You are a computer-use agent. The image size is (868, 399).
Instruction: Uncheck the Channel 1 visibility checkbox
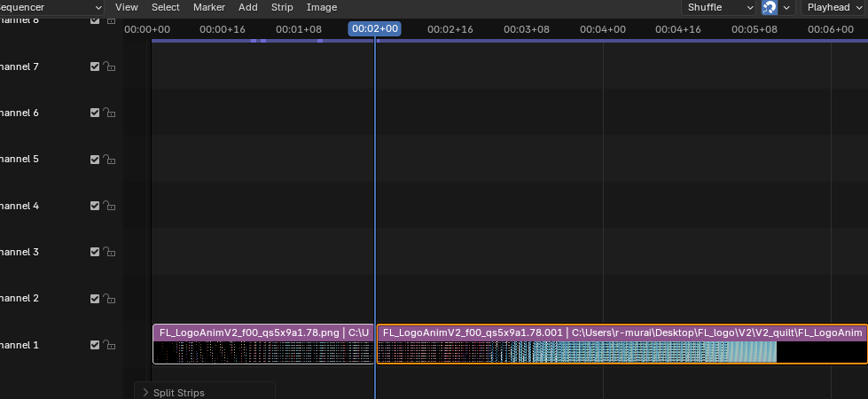coord(95,345)
